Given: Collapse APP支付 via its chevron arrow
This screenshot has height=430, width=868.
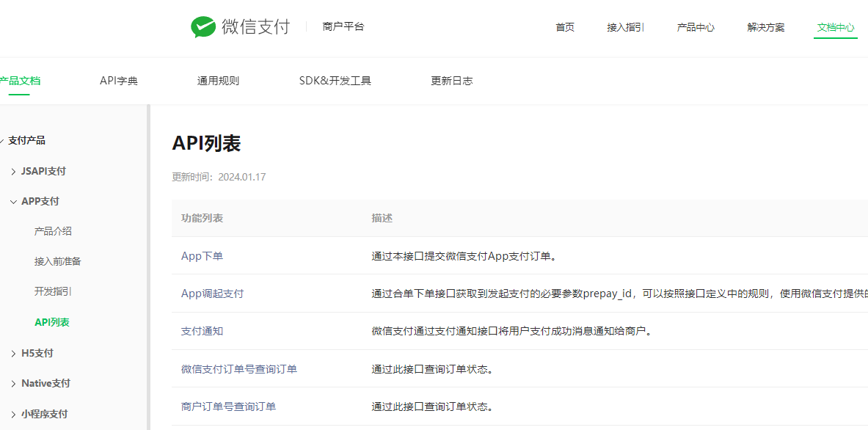Looking at the screenshot, I should pos(13,202).
